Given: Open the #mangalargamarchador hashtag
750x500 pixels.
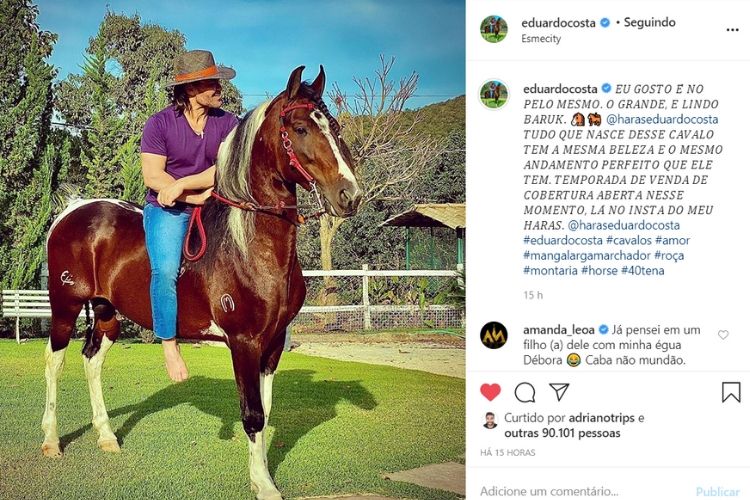Looking at the screenshot, I should (585, 255).
